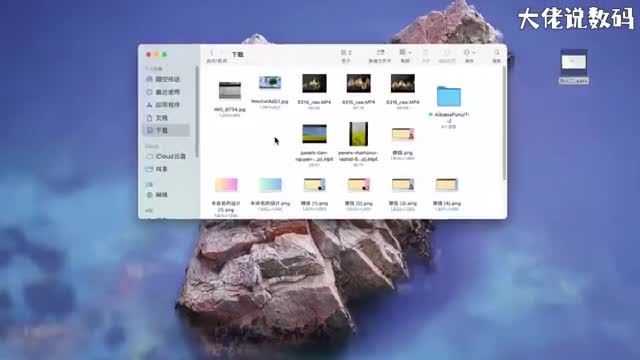Click the search magnifier icon

coord(497,52)
